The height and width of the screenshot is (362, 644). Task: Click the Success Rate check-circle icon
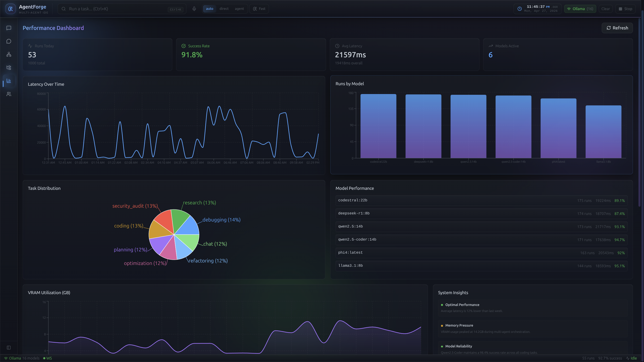pos(184,46)
